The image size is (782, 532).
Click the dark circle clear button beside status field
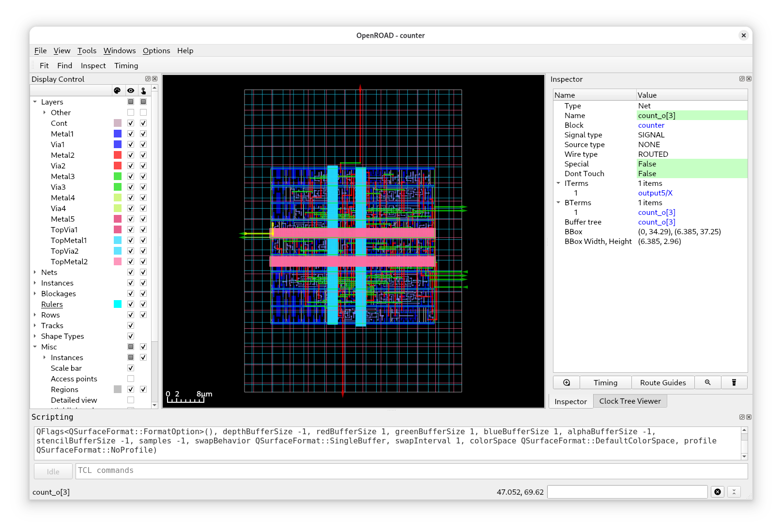click(718, 492)
